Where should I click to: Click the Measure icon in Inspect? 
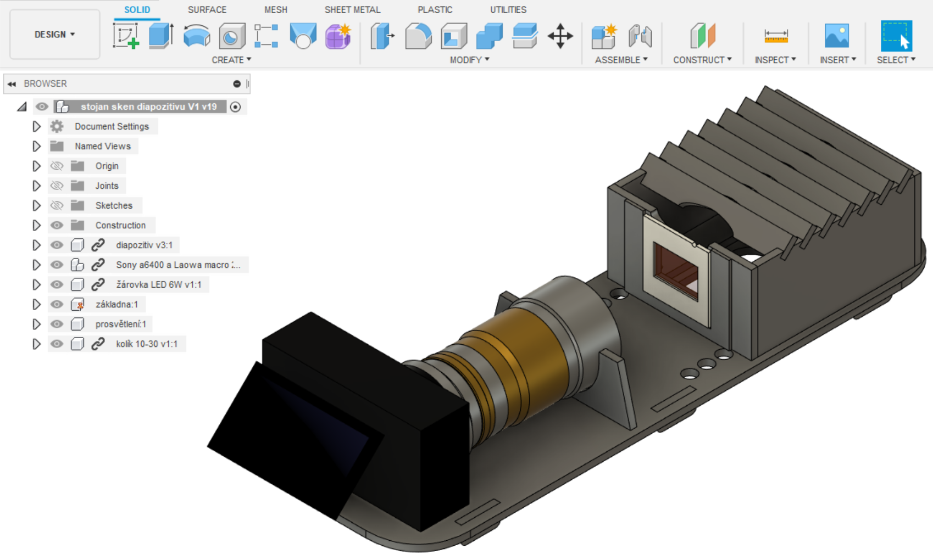775,37
